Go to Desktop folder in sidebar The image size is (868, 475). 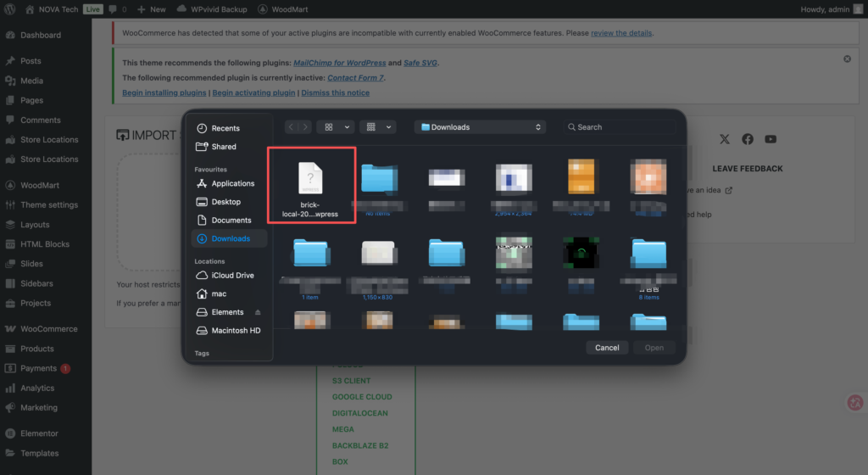click(x=219, y=202)
